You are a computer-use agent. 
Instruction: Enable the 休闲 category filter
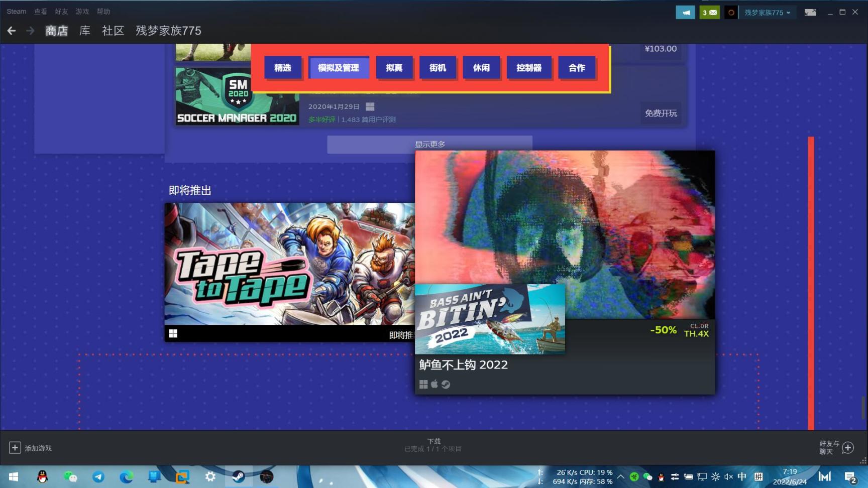point(481,67)
